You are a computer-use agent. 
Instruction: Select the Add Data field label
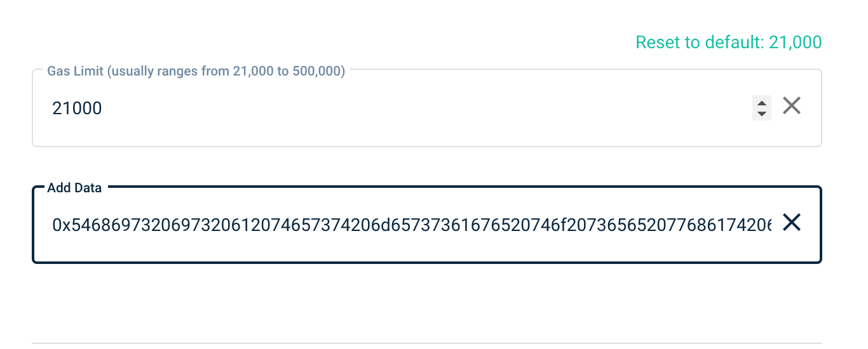click(74, 188)
